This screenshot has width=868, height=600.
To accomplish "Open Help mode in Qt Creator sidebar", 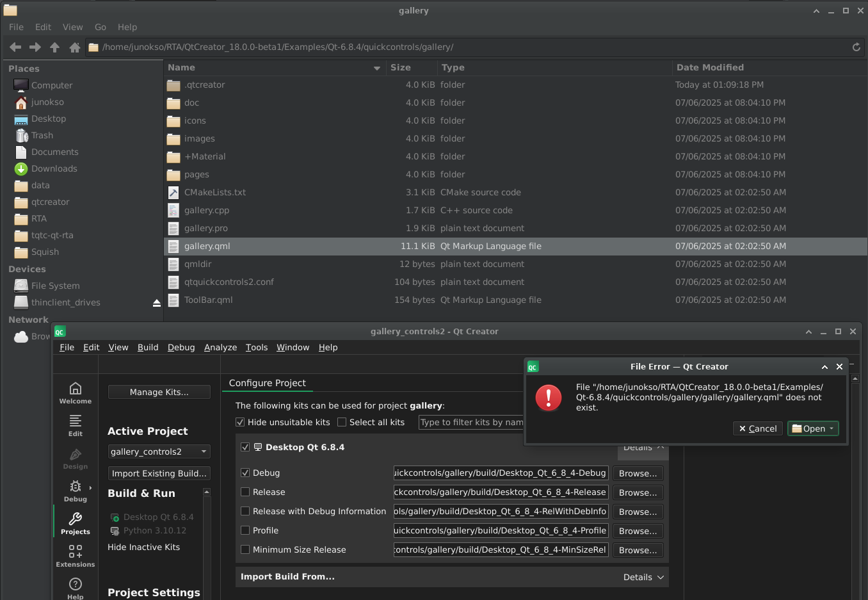I will [76, 588].
